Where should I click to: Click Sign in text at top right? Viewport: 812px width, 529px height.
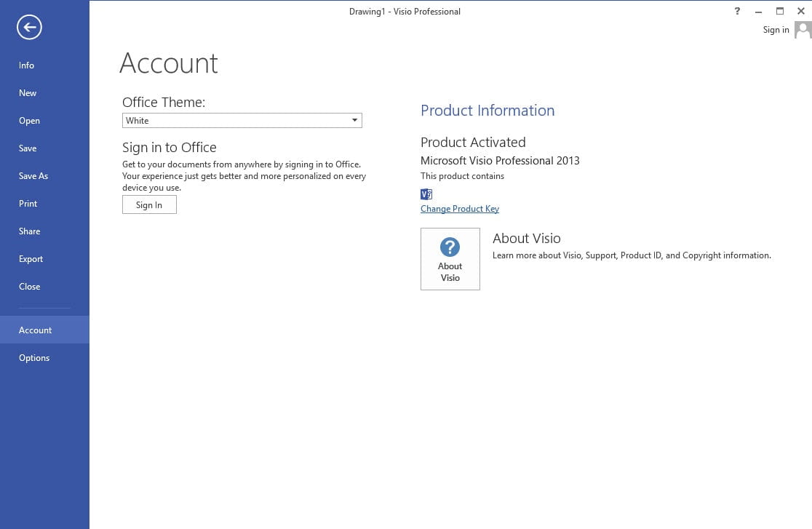point(776,30)
